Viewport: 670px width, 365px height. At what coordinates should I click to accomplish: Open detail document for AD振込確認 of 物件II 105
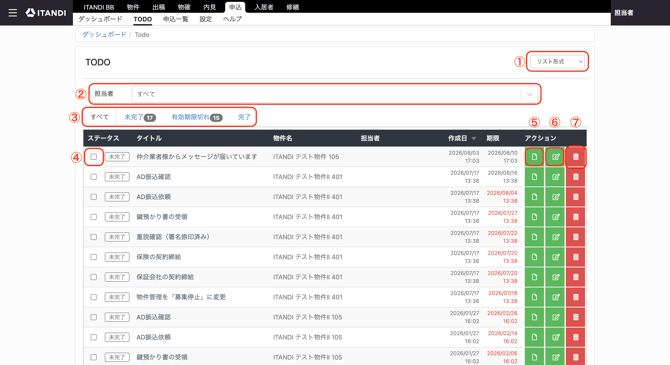pyautogui.click(x=534, y=317)
